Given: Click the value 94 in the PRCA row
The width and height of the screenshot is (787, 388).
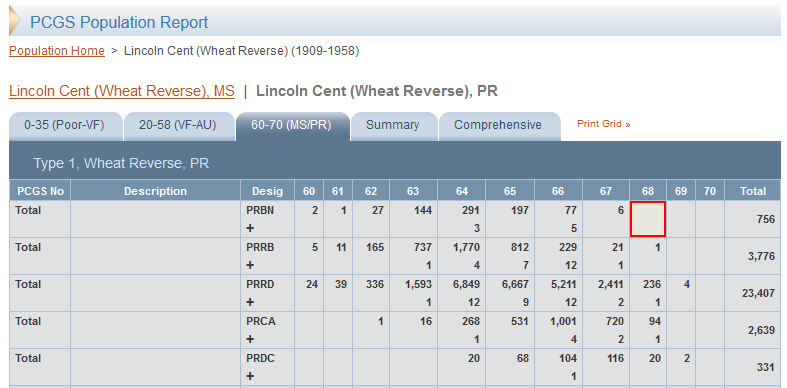Looking at the screenshot, I should (x=655, y=321).
